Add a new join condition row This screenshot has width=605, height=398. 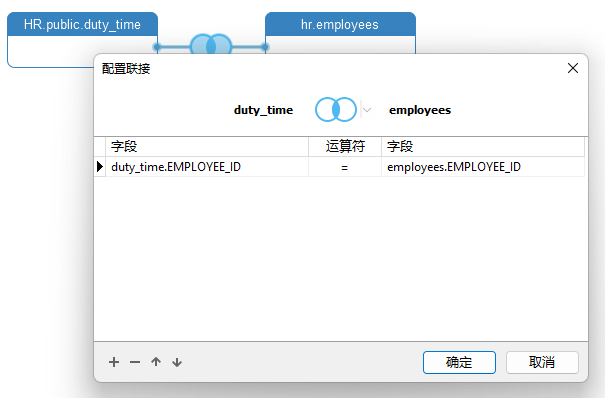pos(114,362)
